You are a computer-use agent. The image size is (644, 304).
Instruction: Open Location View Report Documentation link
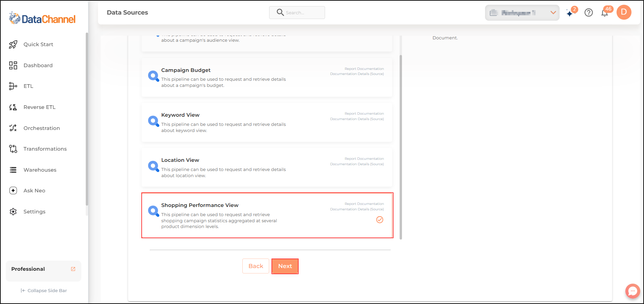pyautogui.click(x=364, y=159)
